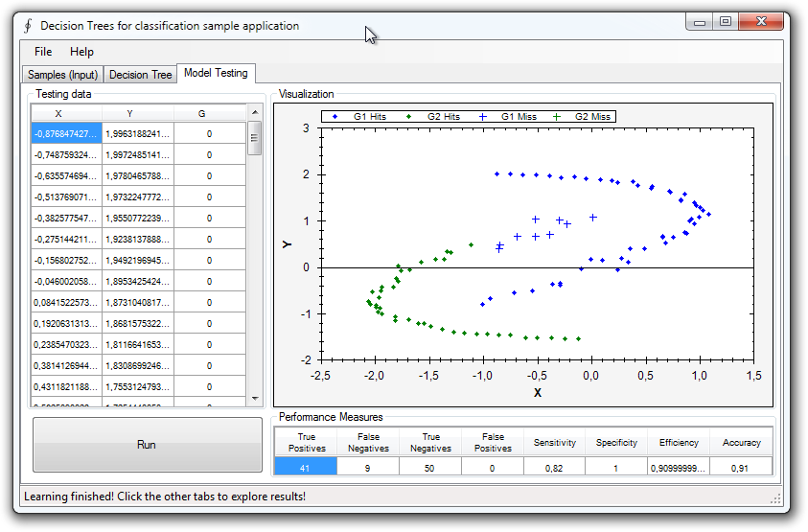The width and height of the screenshot is (808, 532).
Task: Select the cell 0,0841522573...
Action: [66, 303]
